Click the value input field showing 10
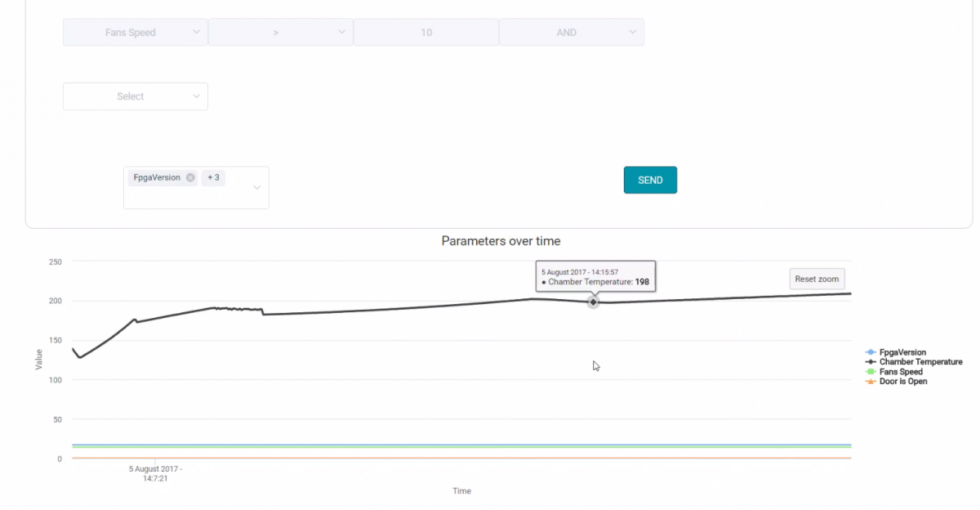980x510 pixels. [426, 33]
